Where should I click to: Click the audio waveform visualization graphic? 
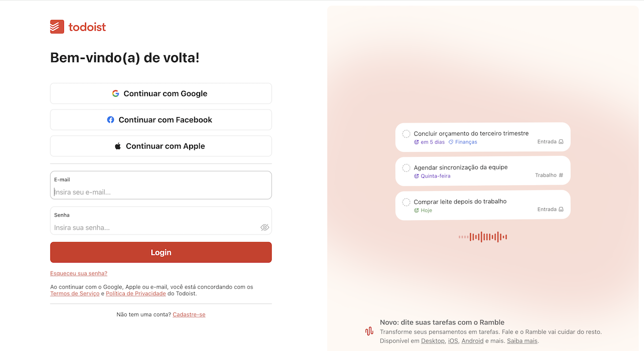pos(482,236)
